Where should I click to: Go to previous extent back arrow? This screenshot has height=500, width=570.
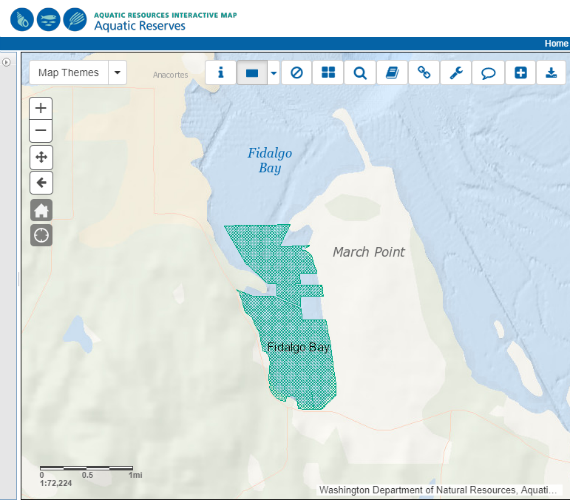[x=41, y=183]
